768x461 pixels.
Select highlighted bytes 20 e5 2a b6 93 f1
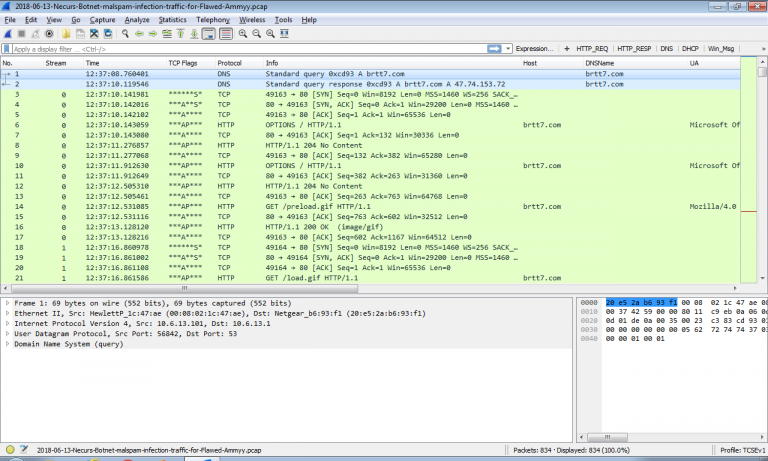[x=641, y=302]
